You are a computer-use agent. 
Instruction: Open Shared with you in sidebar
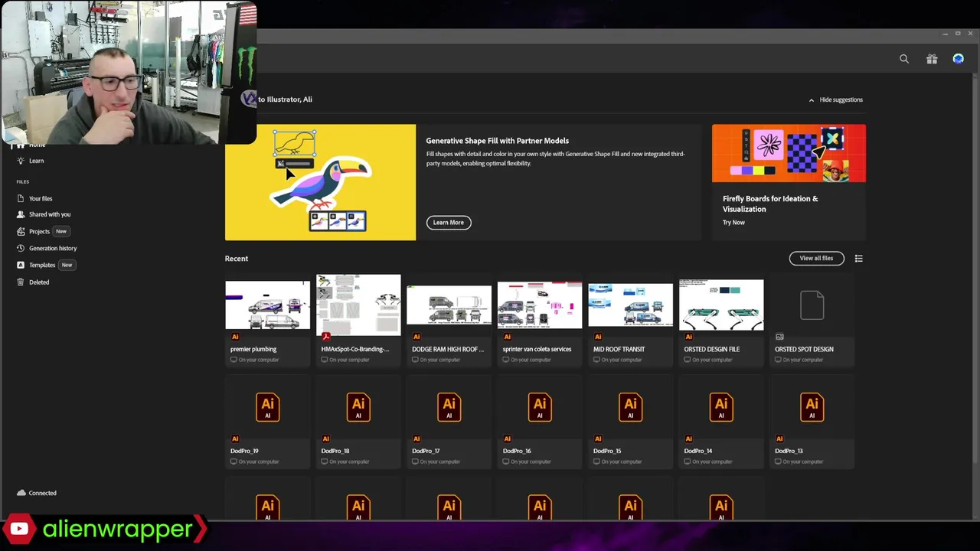50,214
